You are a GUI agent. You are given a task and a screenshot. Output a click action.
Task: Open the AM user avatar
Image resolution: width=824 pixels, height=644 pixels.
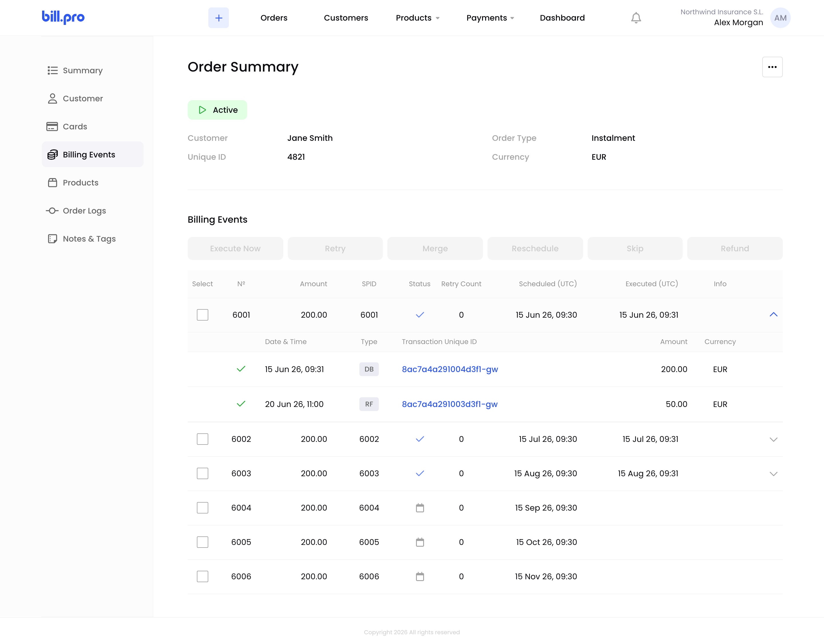[780, 18]
